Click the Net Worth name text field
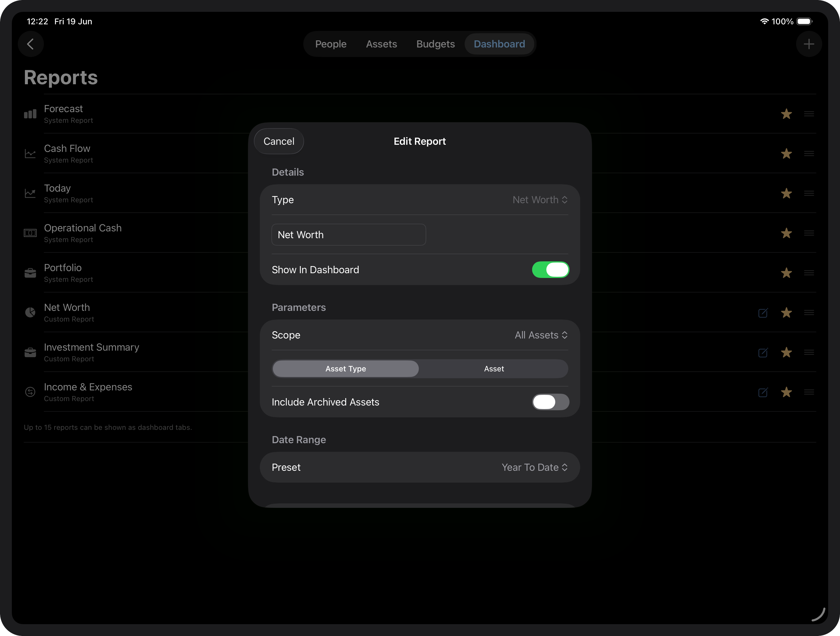 tap(349, 235)
